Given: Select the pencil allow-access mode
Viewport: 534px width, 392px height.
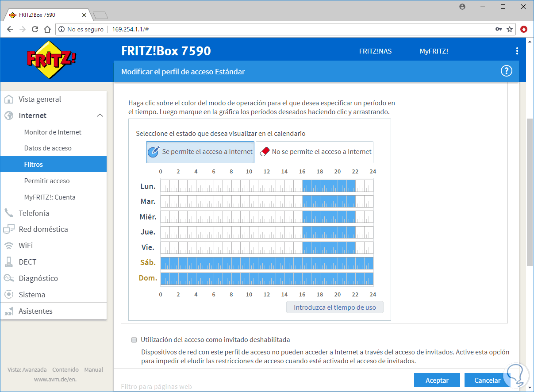Looking at the screenshot, I should (x=200, y=152).
